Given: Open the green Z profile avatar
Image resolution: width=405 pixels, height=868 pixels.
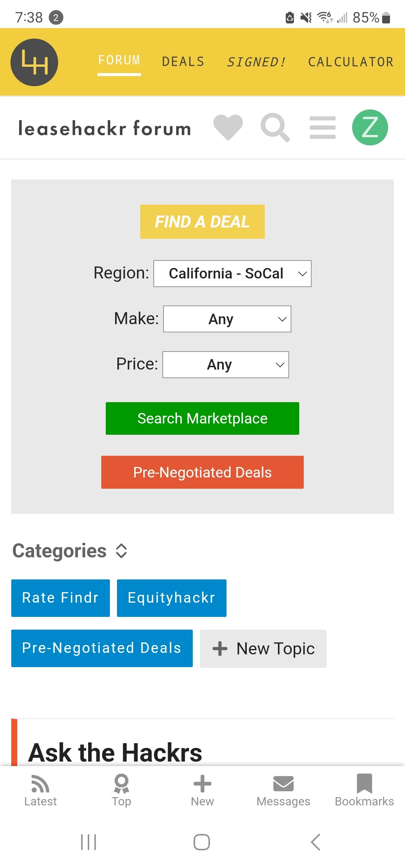Looking at the screenshot, I should coord(370,127).
